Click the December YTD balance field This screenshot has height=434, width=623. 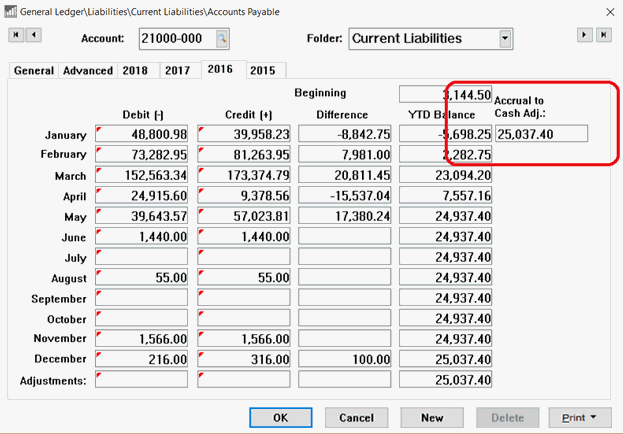[445, 359]
